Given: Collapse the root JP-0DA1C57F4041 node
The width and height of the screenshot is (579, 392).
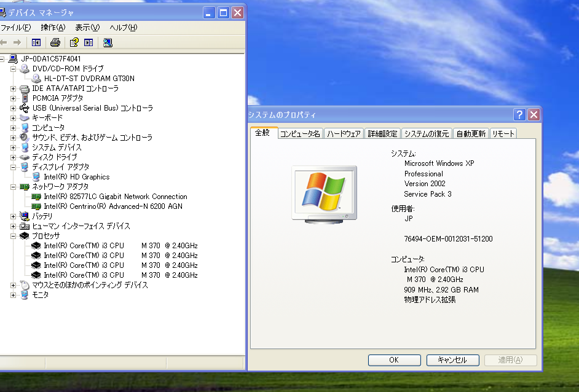Looking at the screenshot, I should (x=2, y=59).
